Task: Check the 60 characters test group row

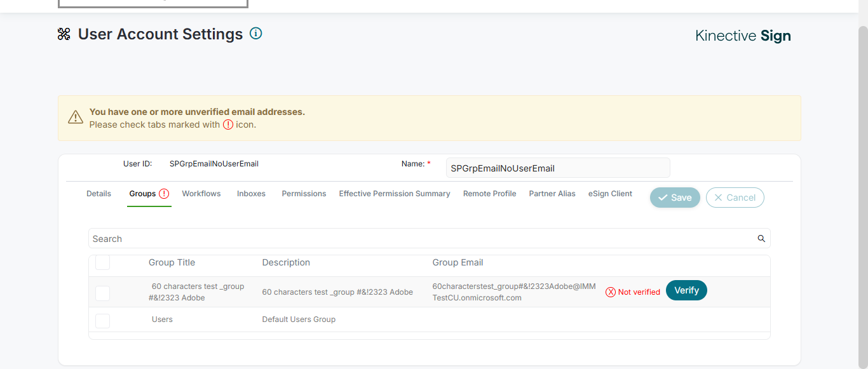Action: [x=102, y=293]
